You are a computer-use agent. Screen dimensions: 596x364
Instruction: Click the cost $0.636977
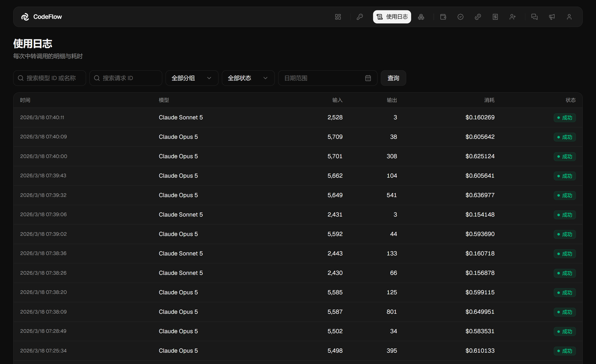click(x=480, y=195)
